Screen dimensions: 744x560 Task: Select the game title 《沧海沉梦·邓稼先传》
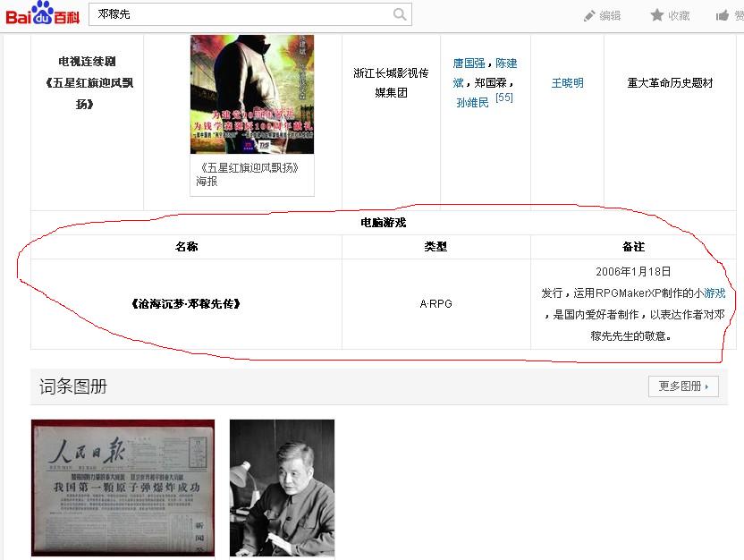click(186, 304)
